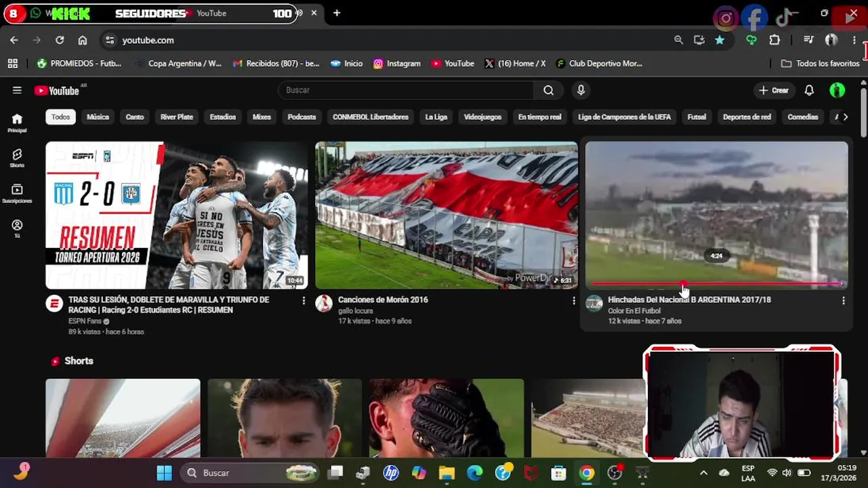Click the ESPN Fans channel name
868x488 pixels.
[85, 321]
